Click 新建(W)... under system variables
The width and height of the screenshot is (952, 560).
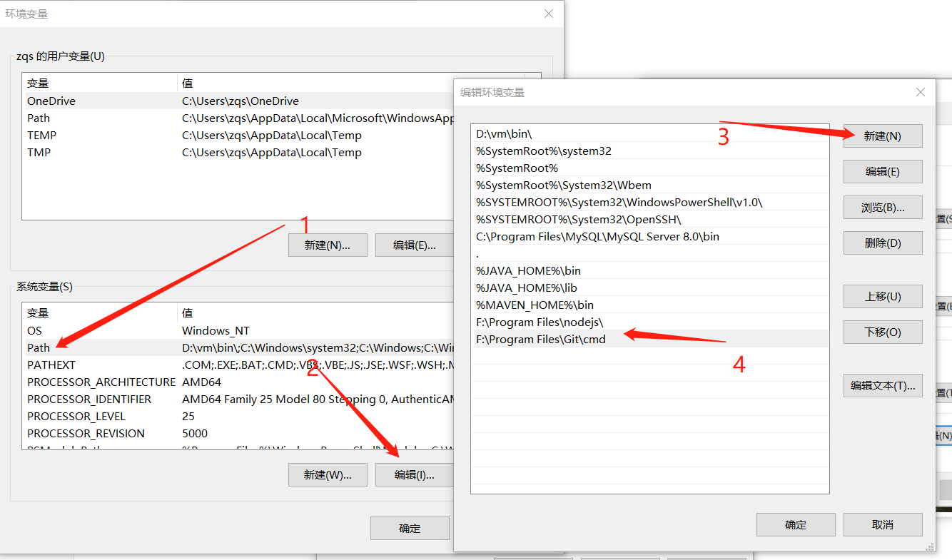point(328,474)
